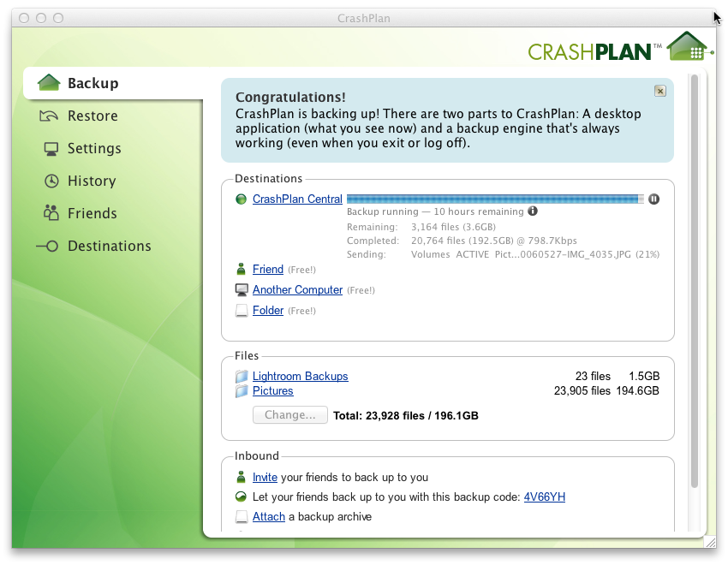Click the Another Computer monitor icon
The width and height of the screenshot is (728, 565).
click(x=241, y=290)
